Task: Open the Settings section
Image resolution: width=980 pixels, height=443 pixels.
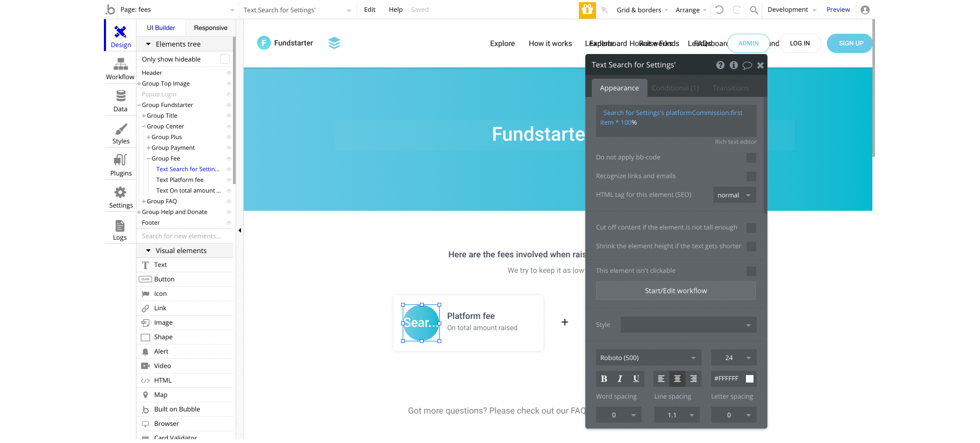Action: pyautogui.click(x=120, y=197)
